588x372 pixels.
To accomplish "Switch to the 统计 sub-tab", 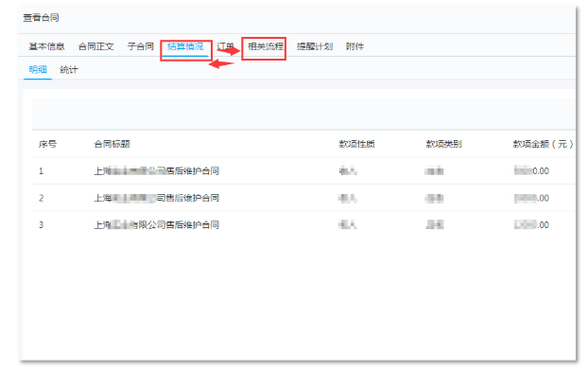I will (x=69, y=69).
